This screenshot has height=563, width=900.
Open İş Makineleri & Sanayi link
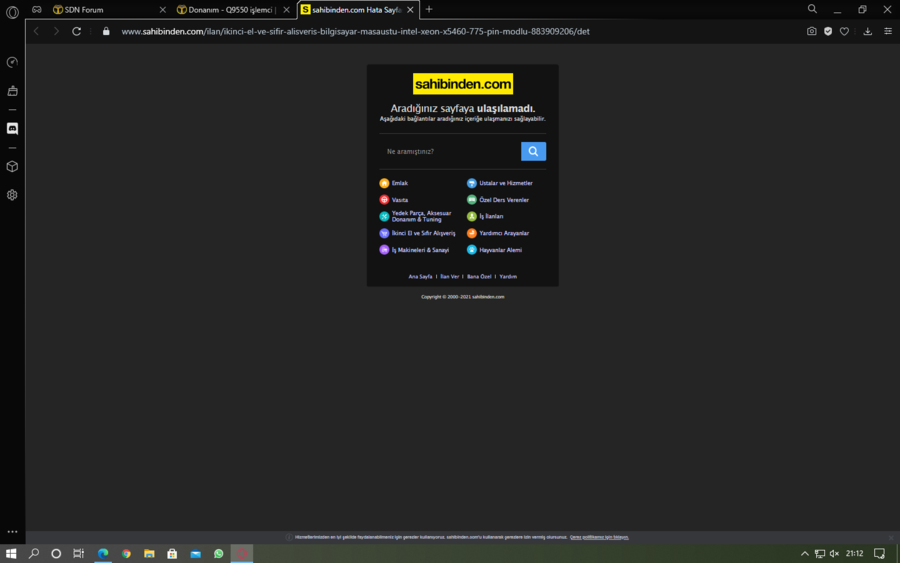tap(420, 250)
